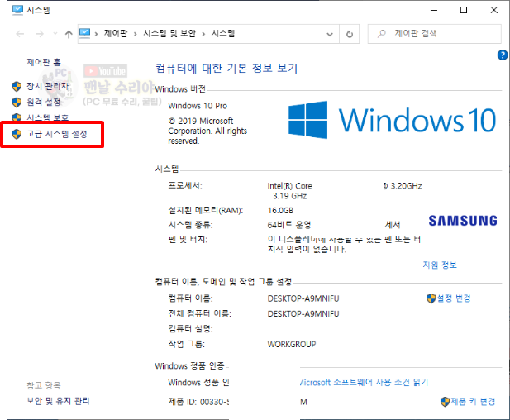This screenshot has width=510, height=420.
Task: Click the '3.19 GHz' processor speed text
Action: 290,196
